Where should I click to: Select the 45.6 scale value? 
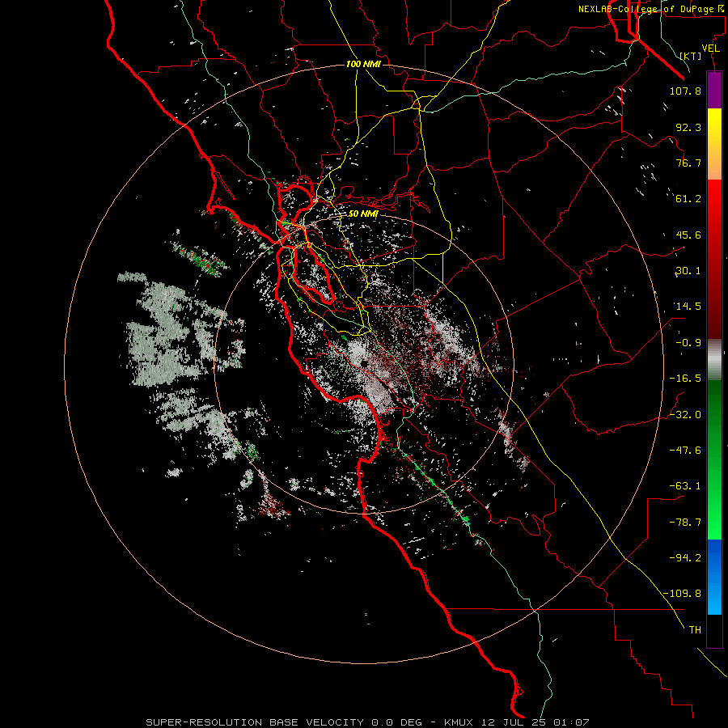(688, 235)
